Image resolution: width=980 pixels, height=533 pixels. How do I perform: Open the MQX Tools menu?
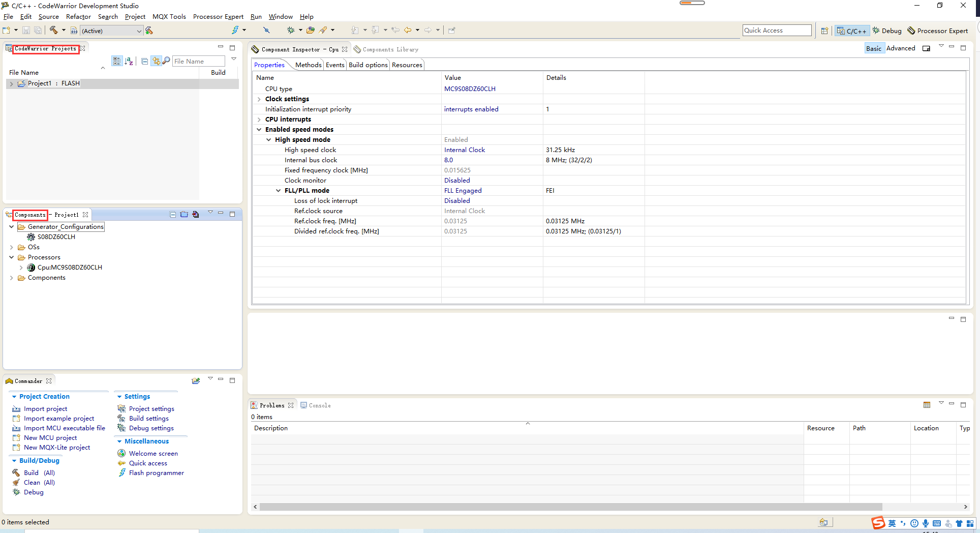coord(169,17)
